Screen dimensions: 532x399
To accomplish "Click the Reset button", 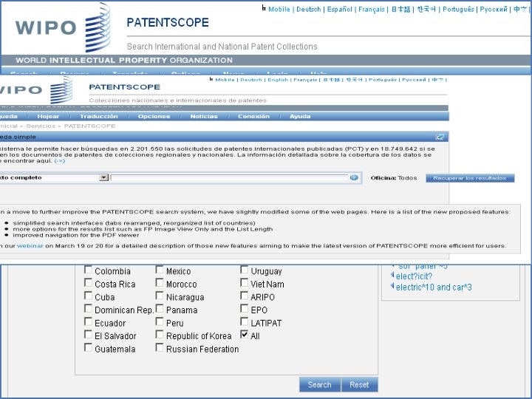I will pos(359,384).
